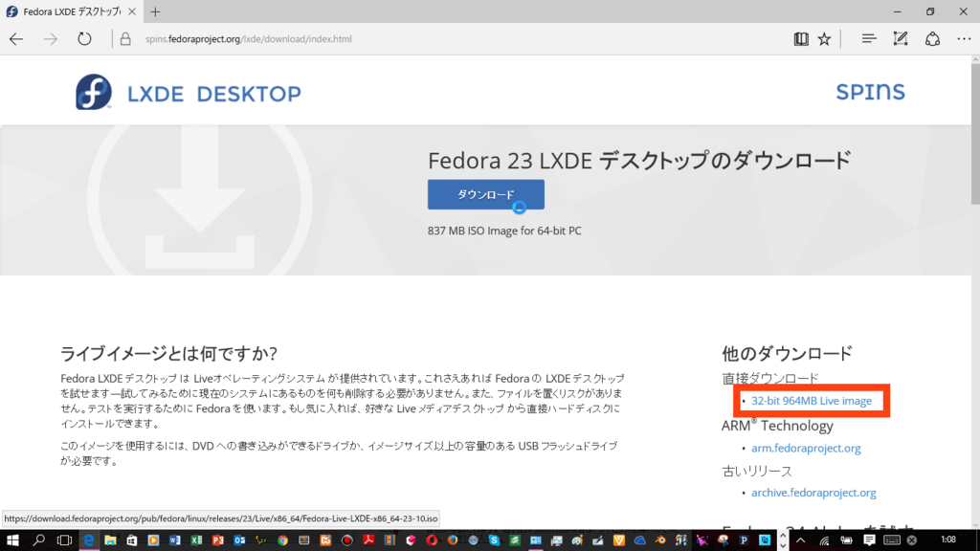Open the SPINS link
The image size is (980, 551).
(x=870, y=92)
